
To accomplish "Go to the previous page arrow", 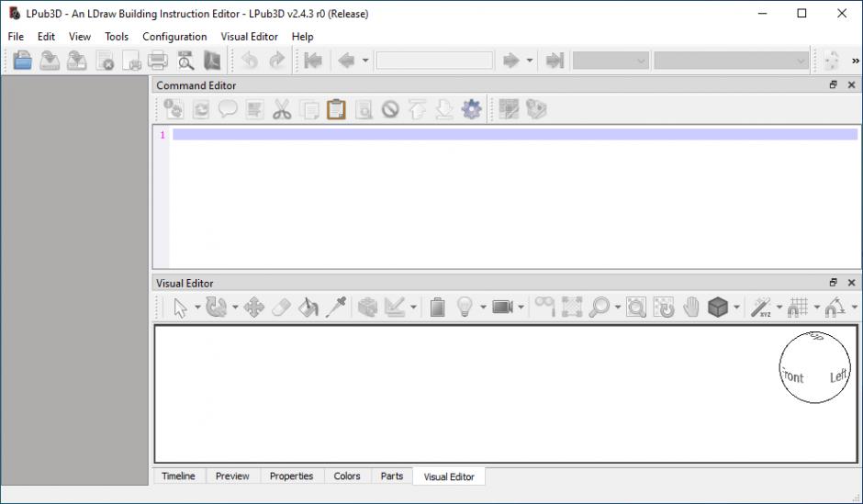I will (346, 60).
